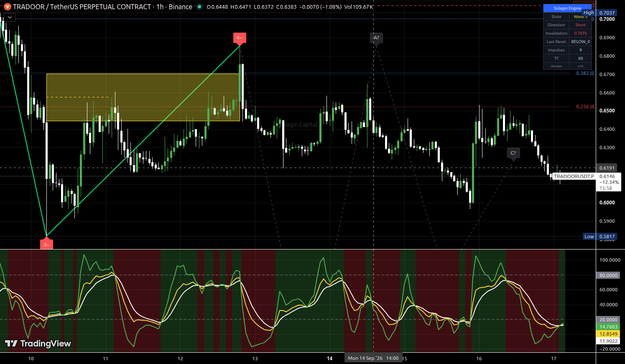This screenshot has height=364, width=625.
Task: Click the Binance exchange name
Action: point(181,7)
